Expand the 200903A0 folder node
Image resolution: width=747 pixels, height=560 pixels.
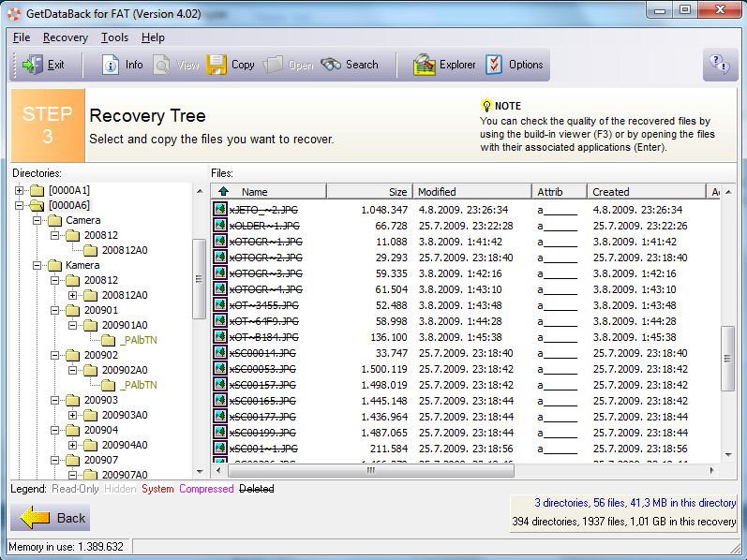click(x=72, y=415)
